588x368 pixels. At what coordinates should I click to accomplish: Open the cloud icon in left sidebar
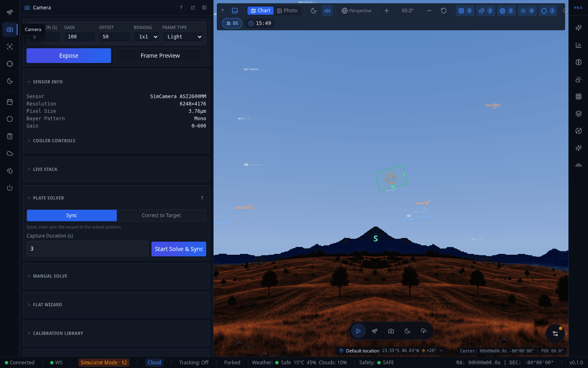(10, 153)
